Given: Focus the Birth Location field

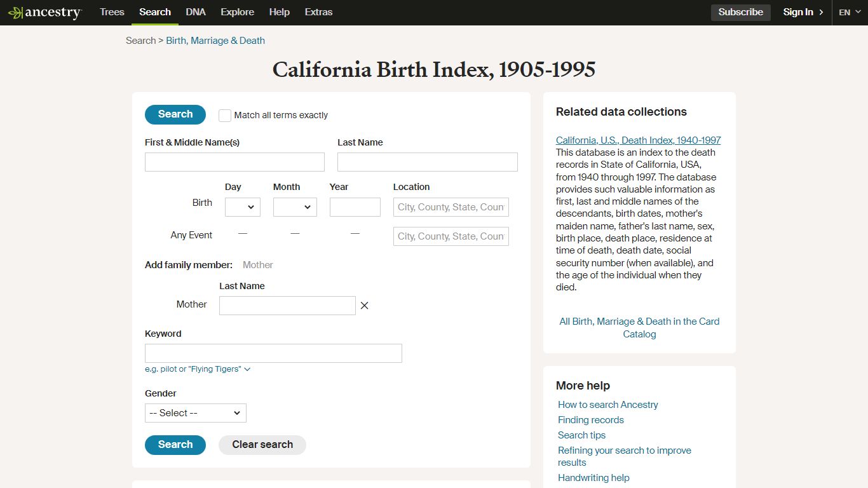Looking at the screenshot, I should click(451, 207).
